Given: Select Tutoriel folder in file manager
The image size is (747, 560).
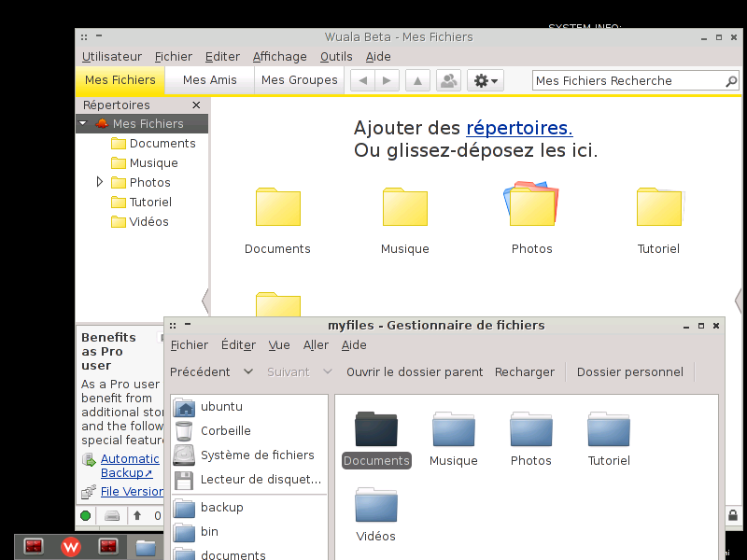Looking at the screenshot, I should tap(609, 440).
